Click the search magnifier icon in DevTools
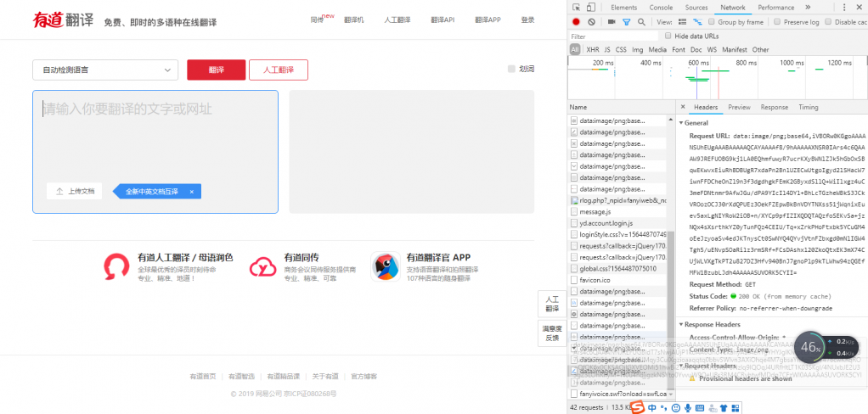Screen dimensions: 868x414 641,22
